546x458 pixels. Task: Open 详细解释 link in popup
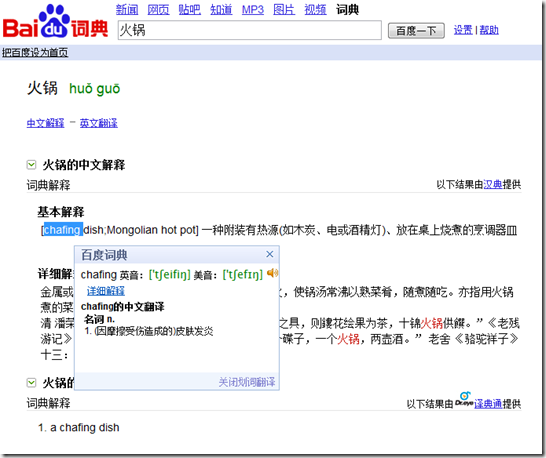(106, 291)
